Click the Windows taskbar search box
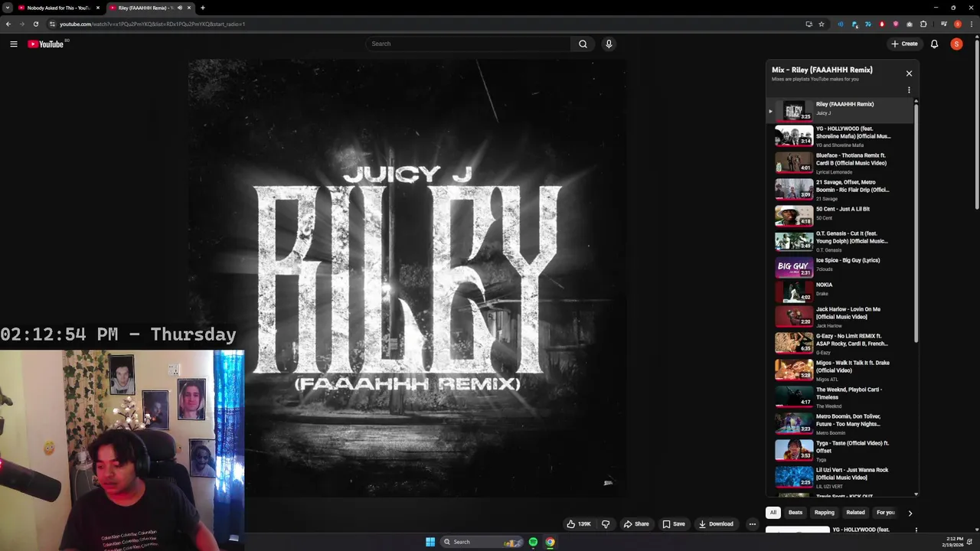 coord(482,542)
